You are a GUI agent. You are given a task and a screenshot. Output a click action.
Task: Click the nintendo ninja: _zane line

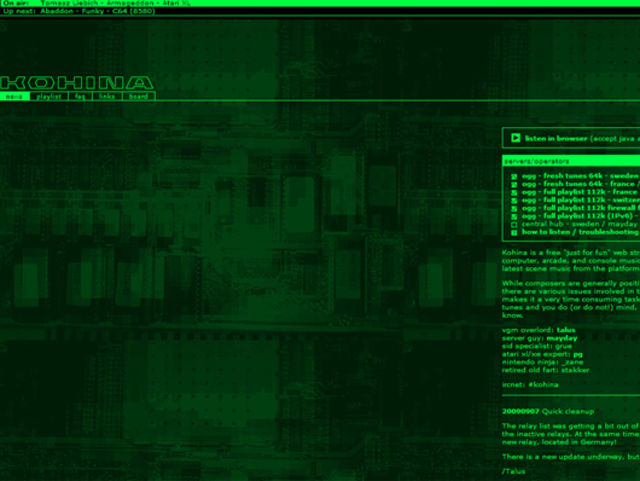542,362
